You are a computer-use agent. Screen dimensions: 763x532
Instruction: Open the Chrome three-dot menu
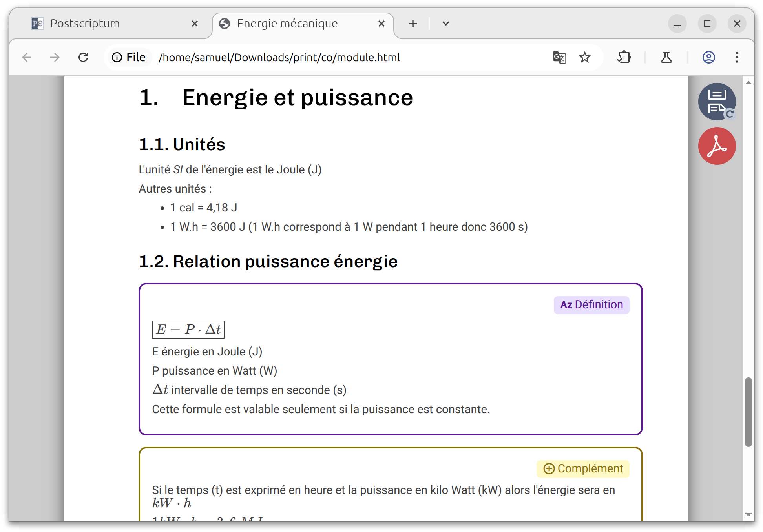pos(737,57)
